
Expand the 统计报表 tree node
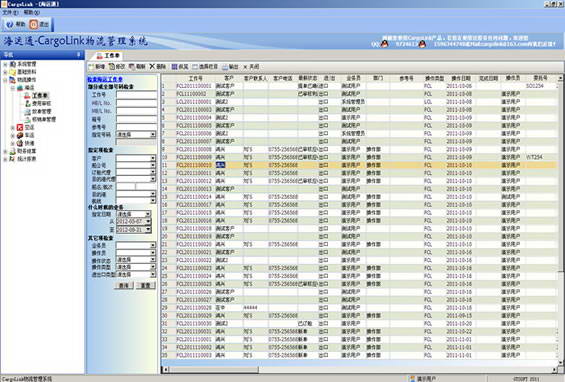pyautogui.click(x=5, y=159)
